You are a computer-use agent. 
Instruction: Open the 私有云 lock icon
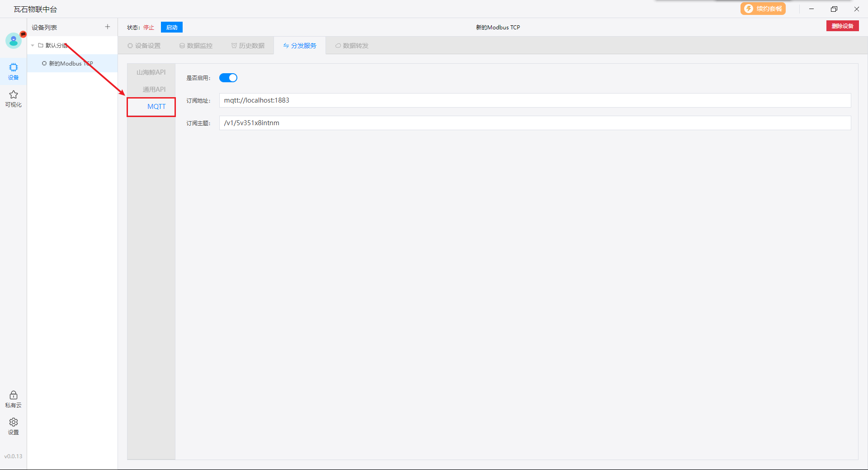(14, 395)
